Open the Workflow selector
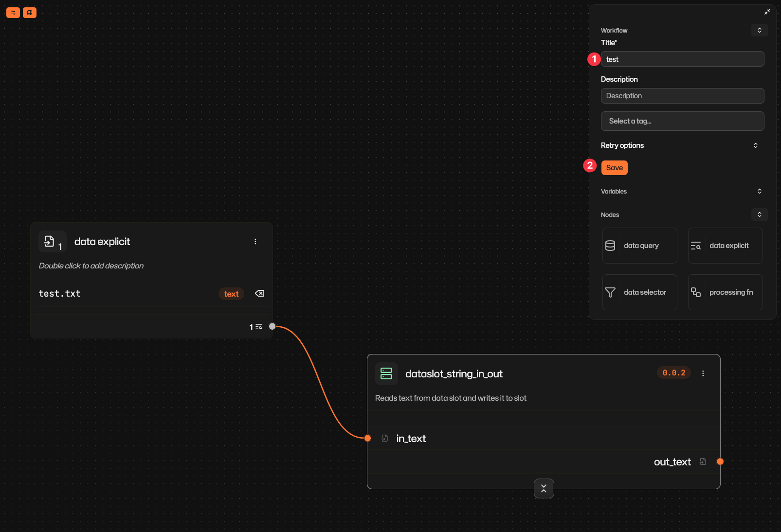Image resolution: width=781 pixels, height=532 pixels. (x=759, y=30)
